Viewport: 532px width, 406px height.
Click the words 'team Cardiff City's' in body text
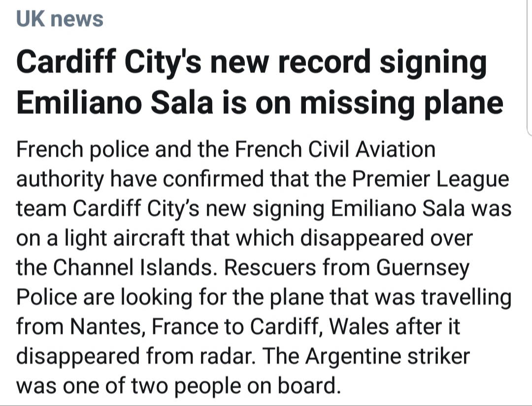[x=108, y=209]
